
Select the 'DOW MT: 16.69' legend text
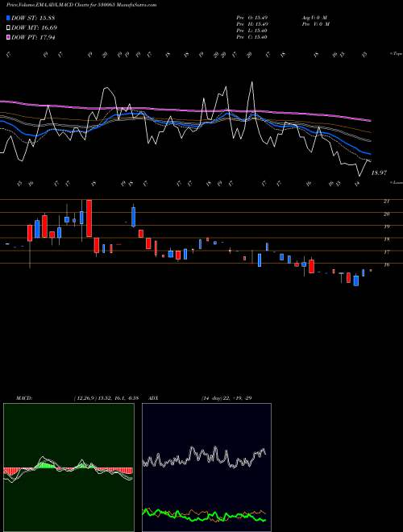pos(35,28)
